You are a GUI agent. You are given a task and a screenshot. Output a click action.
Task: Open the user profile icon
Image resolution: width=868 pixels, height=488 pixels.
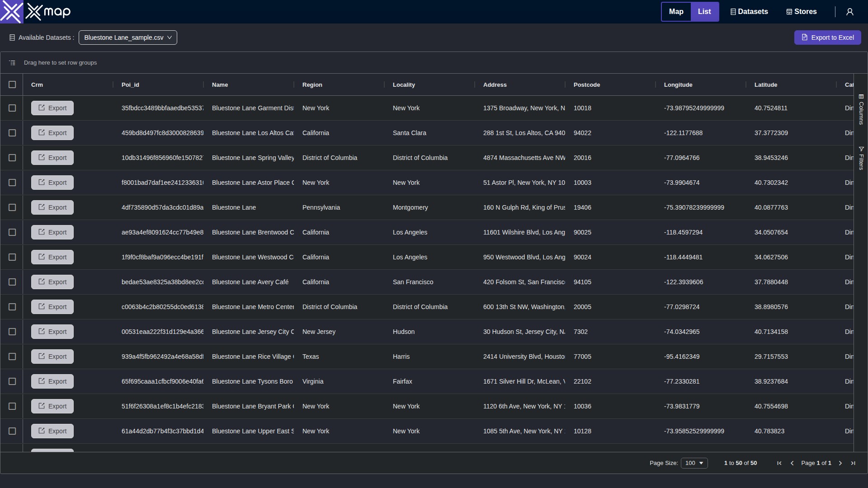click(849, 12)
